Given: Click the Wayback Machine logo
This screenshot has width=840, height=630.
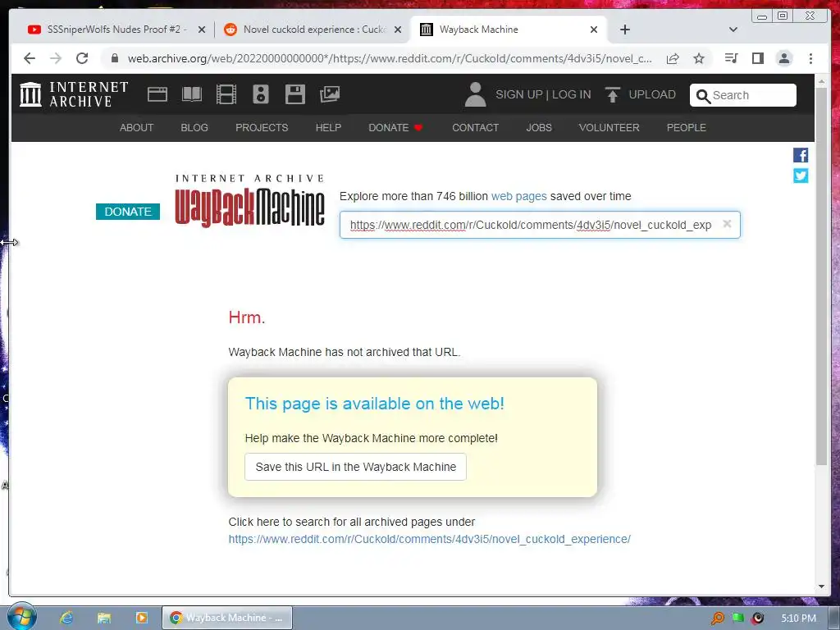Looking at the screenshot, I should coord(249,201).
